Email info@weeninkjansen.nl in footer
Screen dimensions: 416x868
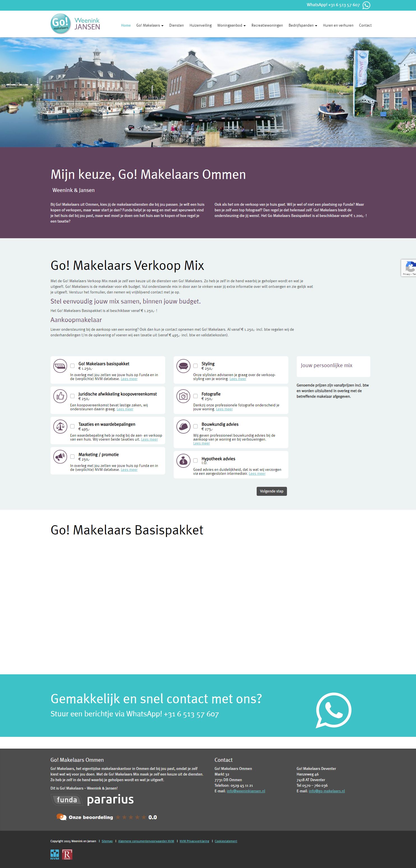point(246,791)
